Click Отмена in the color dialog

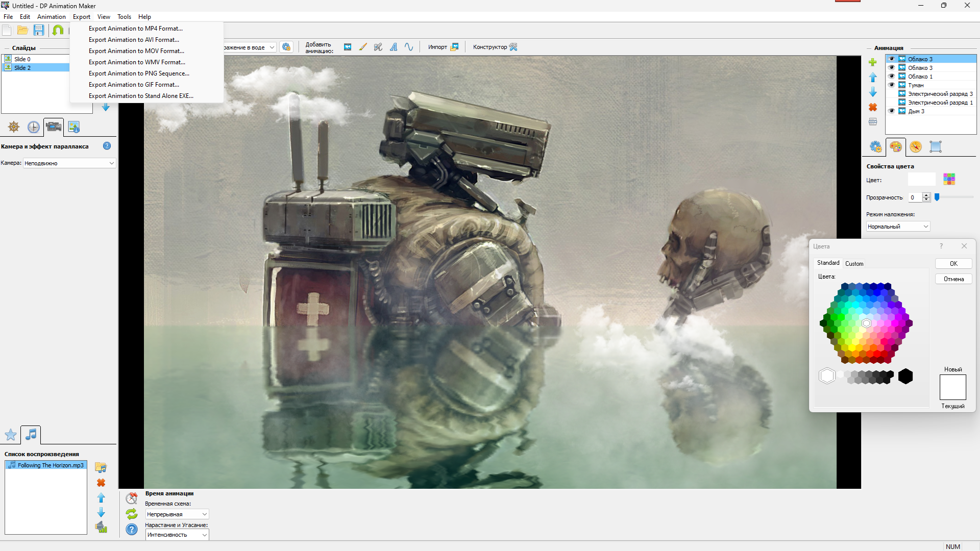pos(953,279)
